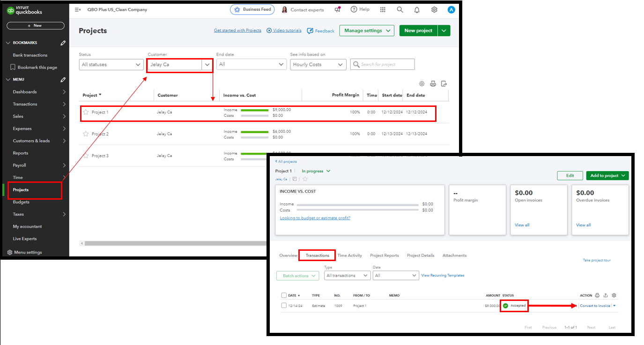Switch to the Transactions tab
644x345 pixels.
click(318, 255)
